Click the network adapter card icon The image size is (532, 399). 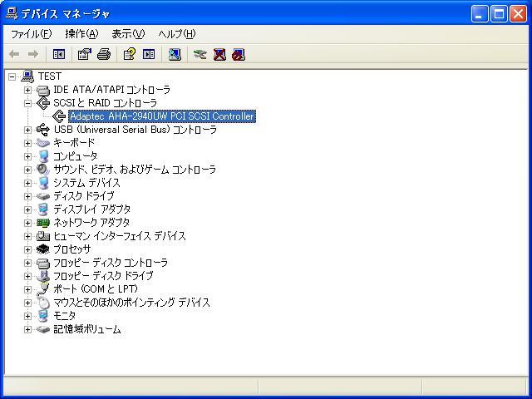43,223
